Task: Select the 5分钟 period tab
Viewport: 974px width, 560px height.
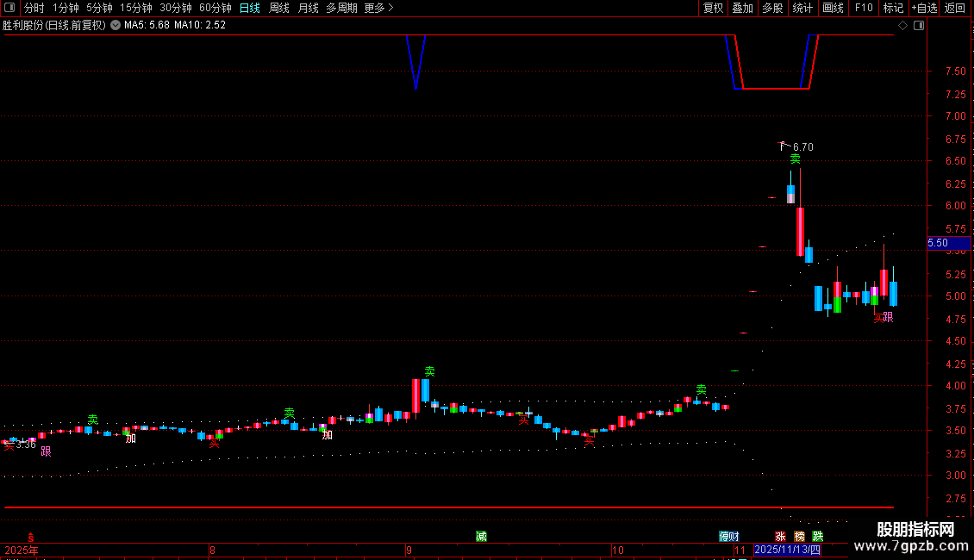Action: [99, 8]
